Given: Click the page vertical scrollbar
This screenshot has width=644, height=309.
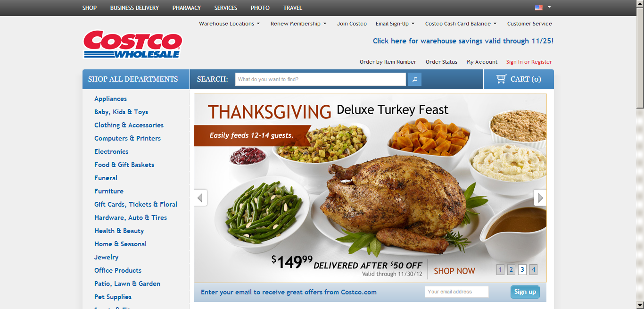Looking at the screenshot, I should point(640,154).
